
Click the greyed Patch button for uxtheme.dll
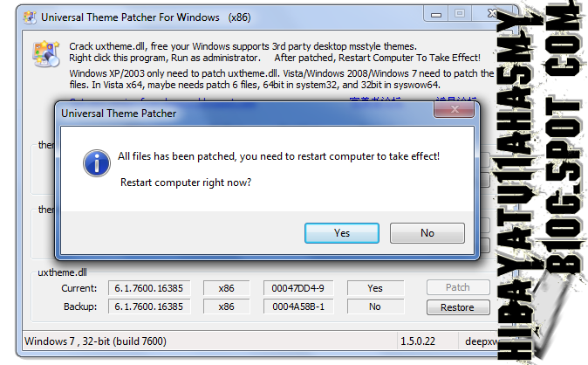458,287
